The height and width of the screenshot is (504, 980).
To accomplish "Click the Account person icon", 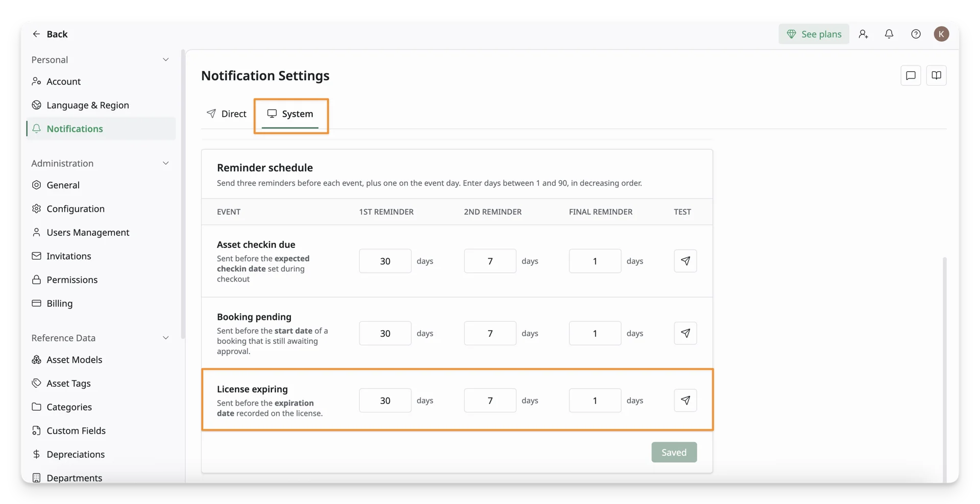I will pyautogui.click(x=36, y=81).
